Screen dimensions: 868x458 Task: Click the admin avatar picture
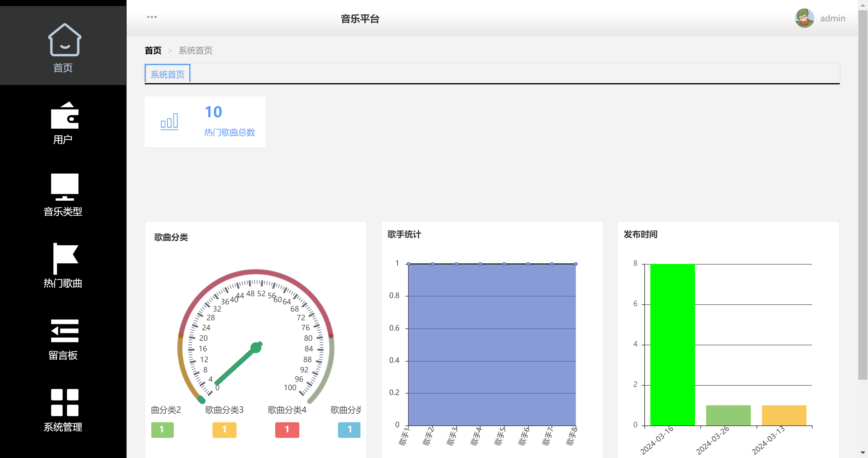[804, 18]
